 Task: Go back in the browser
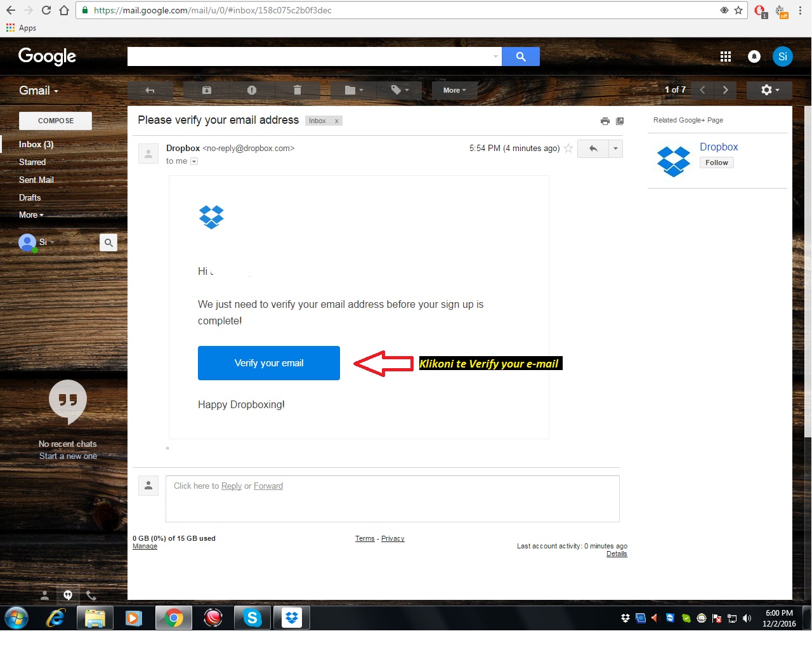(x=11, y=10)
